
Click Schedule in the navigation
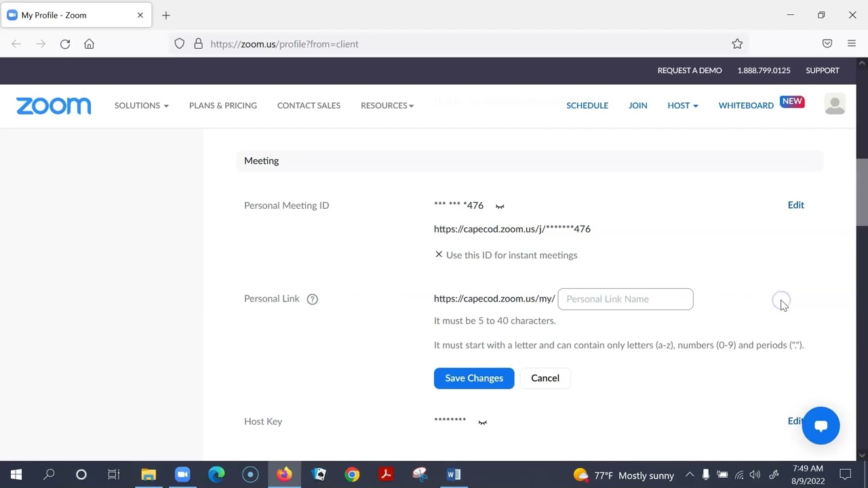(587, 105)
